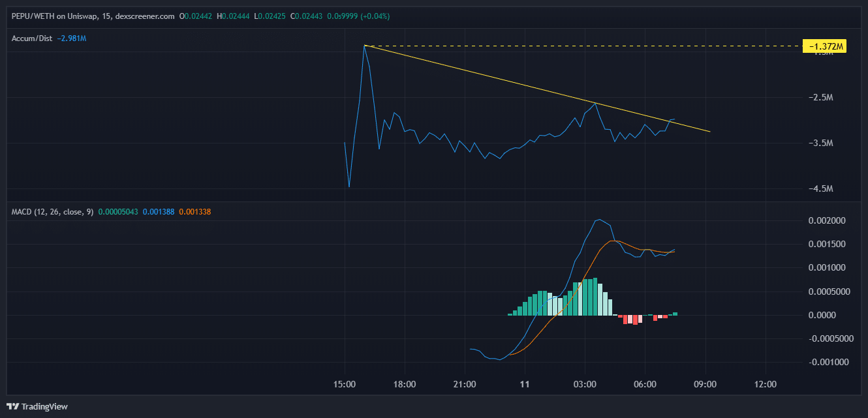
Task: Click the blue Accum/Dist value -2.981M
Action: pos(72,38)
